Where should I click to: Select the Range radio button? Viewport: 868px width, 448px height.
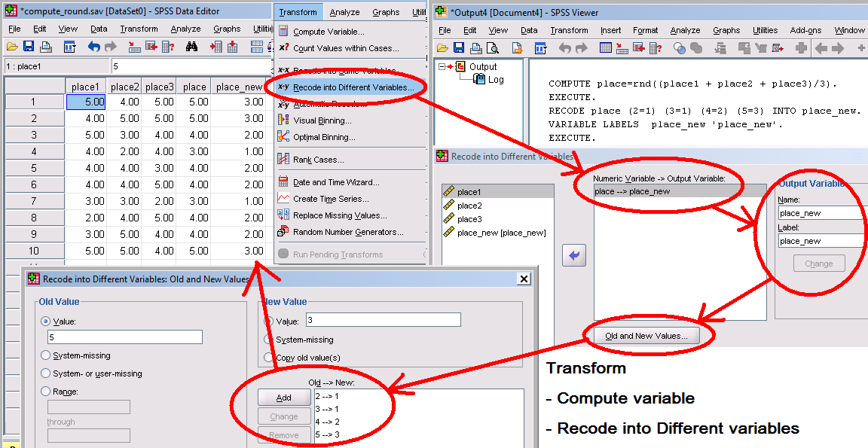(46, 392)
